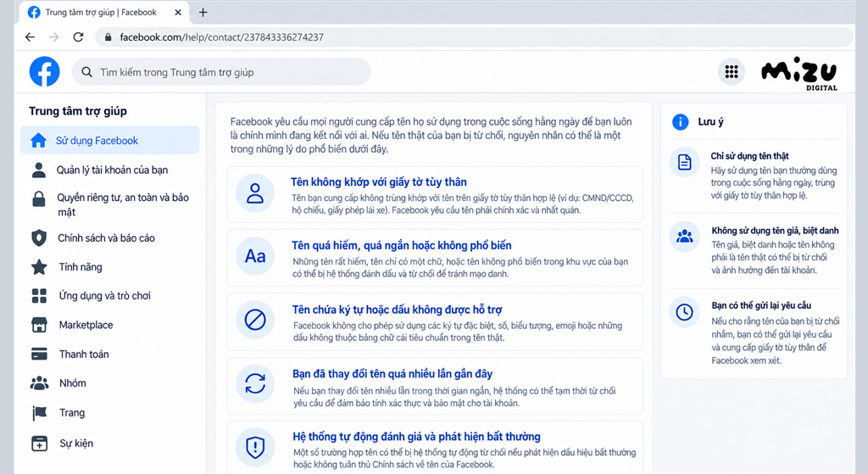Go back with the browser back arrow
Image resolution: width=868 pixels, height=474 pixels.
pos(30,37)
